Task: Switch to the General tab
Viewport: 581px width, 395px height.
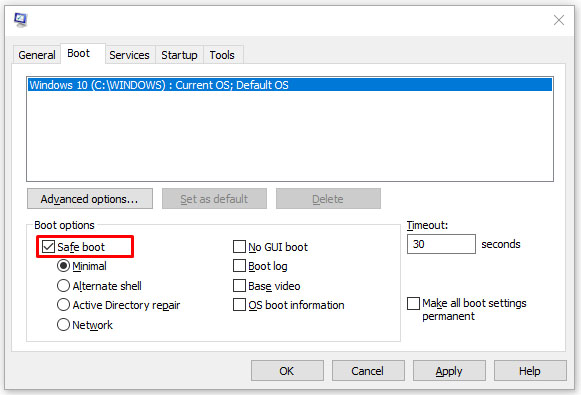Action: coord(37,55)
